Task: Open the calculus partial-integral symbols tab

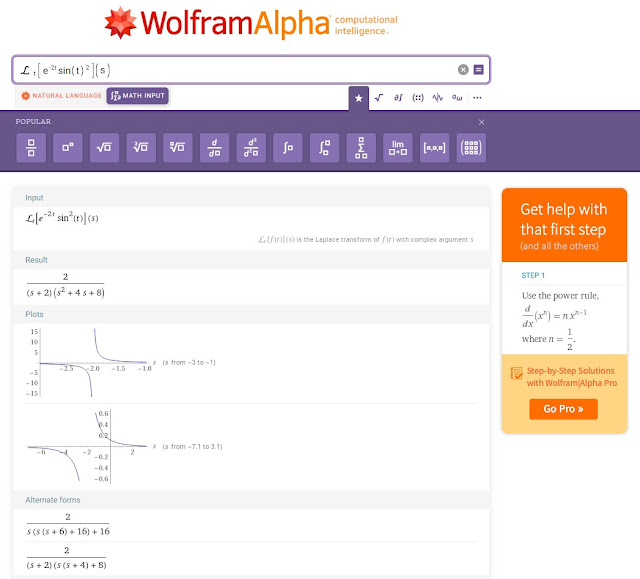Action: (398, 98)
